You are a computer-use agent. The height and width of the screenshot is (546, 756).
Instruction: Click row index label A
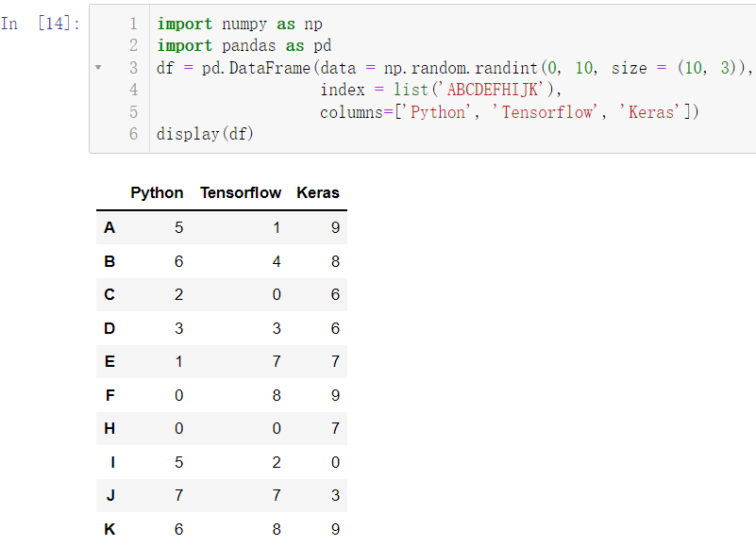tap(109, 227)
